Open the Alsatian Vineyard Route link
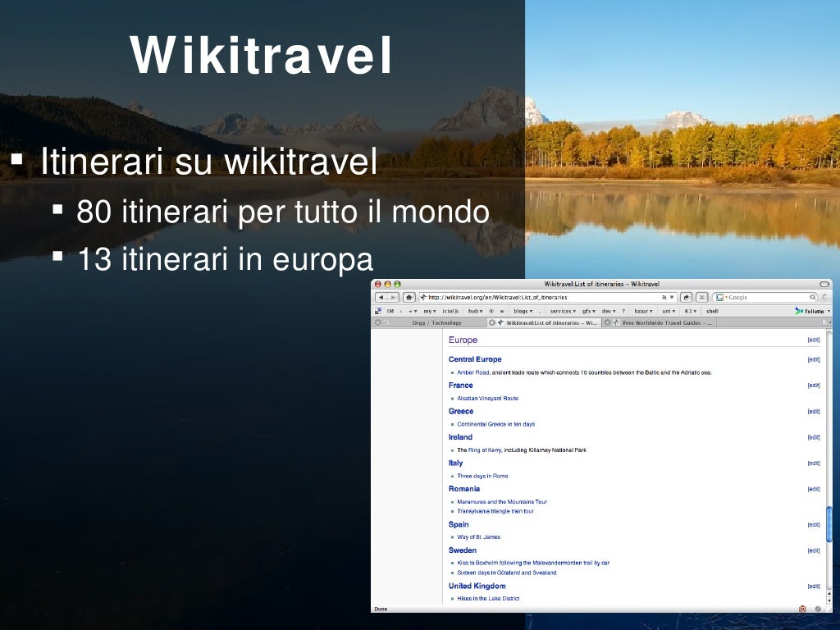The height and width of the screenshot is (630, 840). [x=487, y=398]
